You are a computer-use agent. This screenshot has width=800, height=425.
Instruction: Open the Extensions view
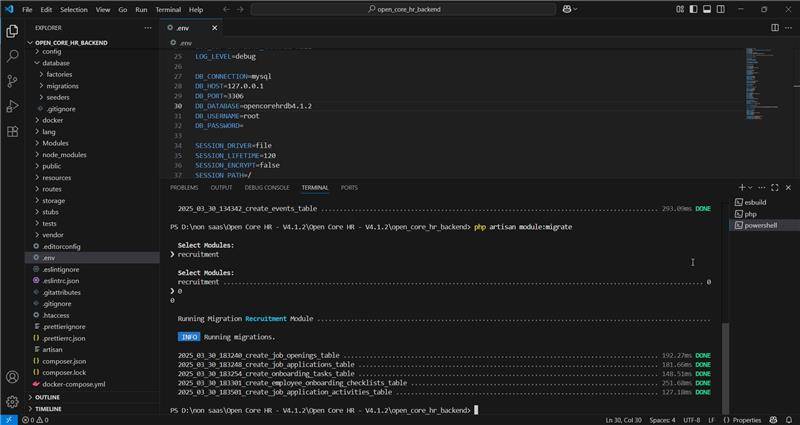pyautogui.click(x=12, y=131)
